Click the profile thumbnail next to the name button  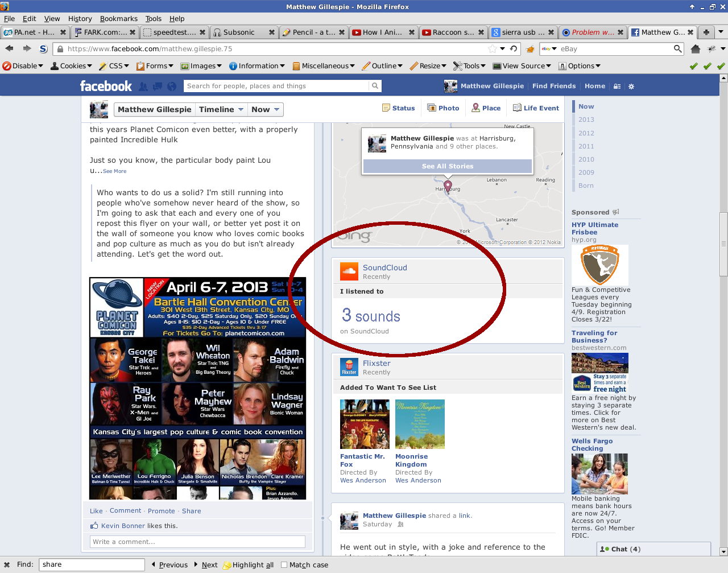pos(99,109)
